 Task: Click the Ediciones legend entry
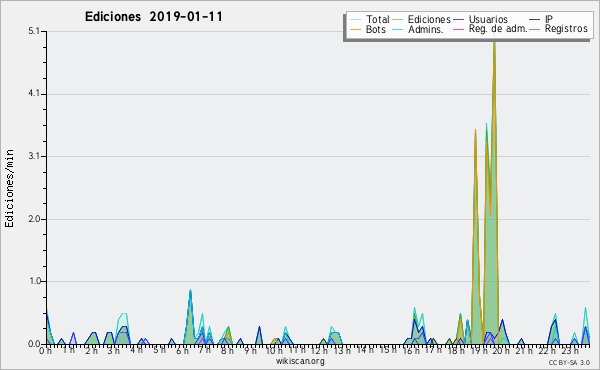422,19
